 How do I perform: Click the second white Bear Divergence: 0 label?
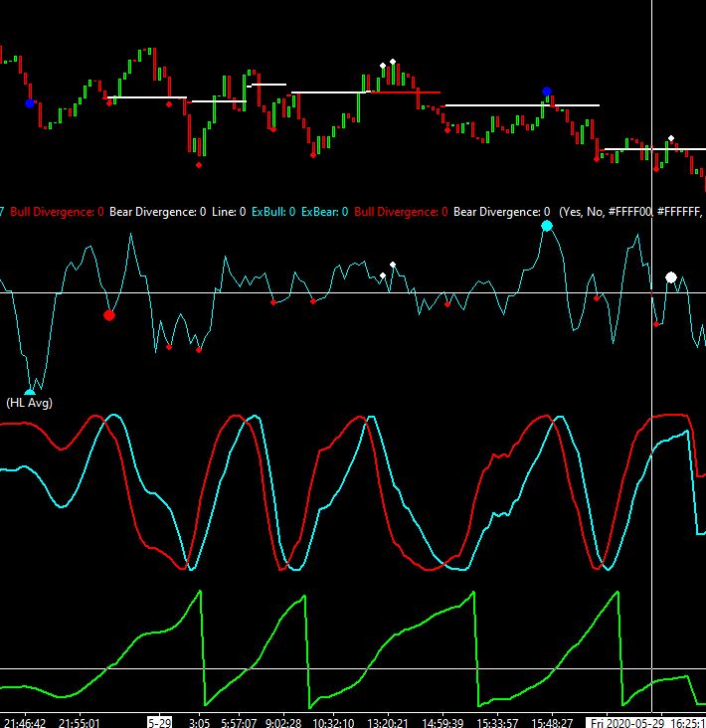[x=501, y=212]
